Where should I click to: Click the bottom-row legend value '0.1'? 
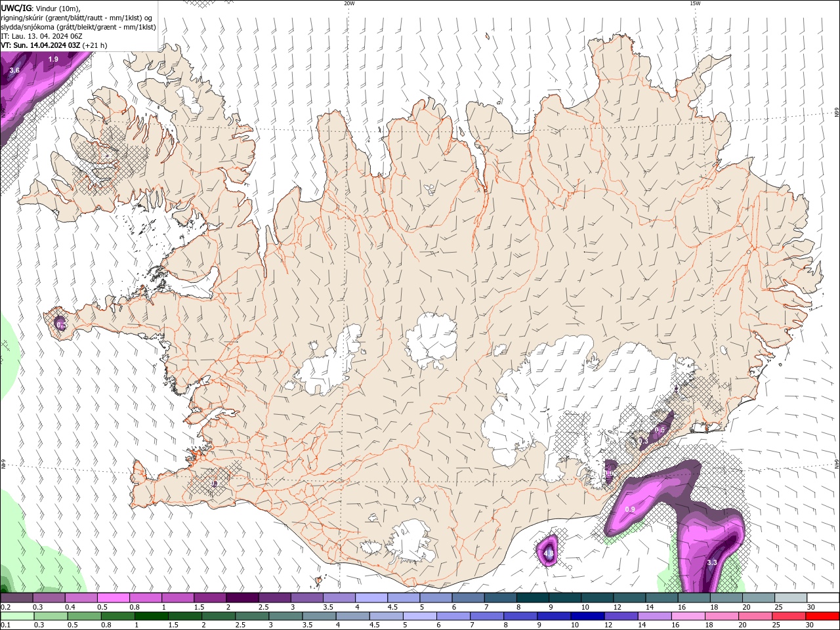pos(5,625)
